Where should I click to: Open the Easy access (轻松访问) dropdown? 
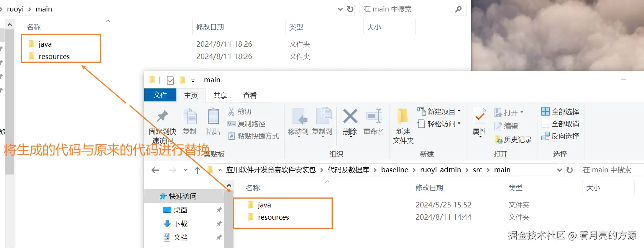coord(439,124)
